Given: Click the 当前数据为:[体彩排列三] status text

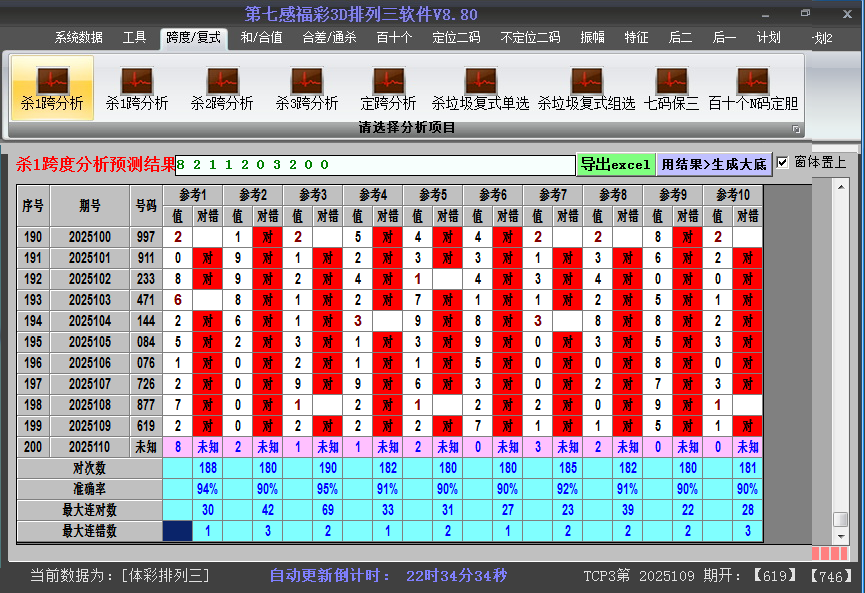Looking at the screenshot, I should click(120, 576).
